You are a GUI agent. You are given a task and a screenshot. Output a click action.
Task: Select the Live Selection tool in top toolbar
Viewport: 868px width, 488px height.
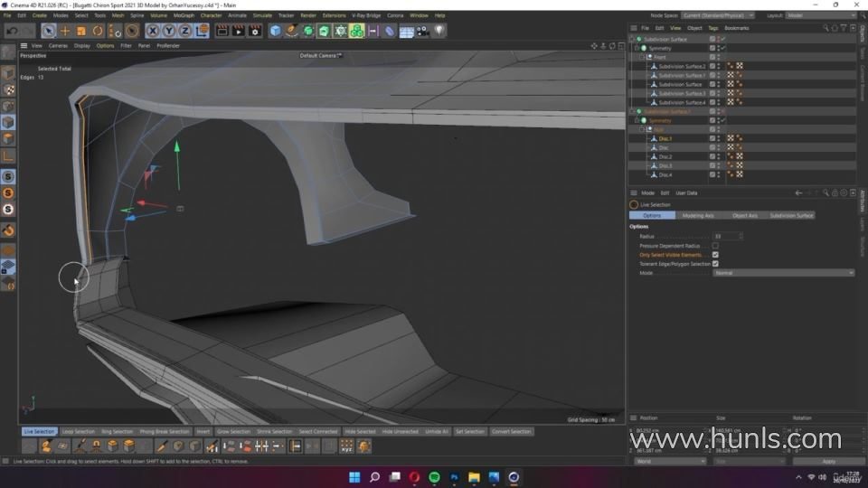(48, 31)
